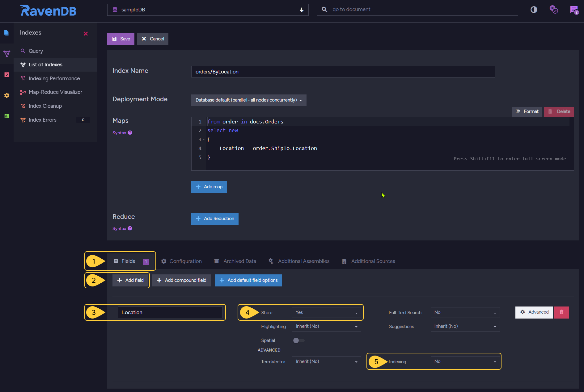The width and height of the screenshot is (584, 392).
Task: Click the Maps Syntax help icon
Action: click(x=130, y=133)
